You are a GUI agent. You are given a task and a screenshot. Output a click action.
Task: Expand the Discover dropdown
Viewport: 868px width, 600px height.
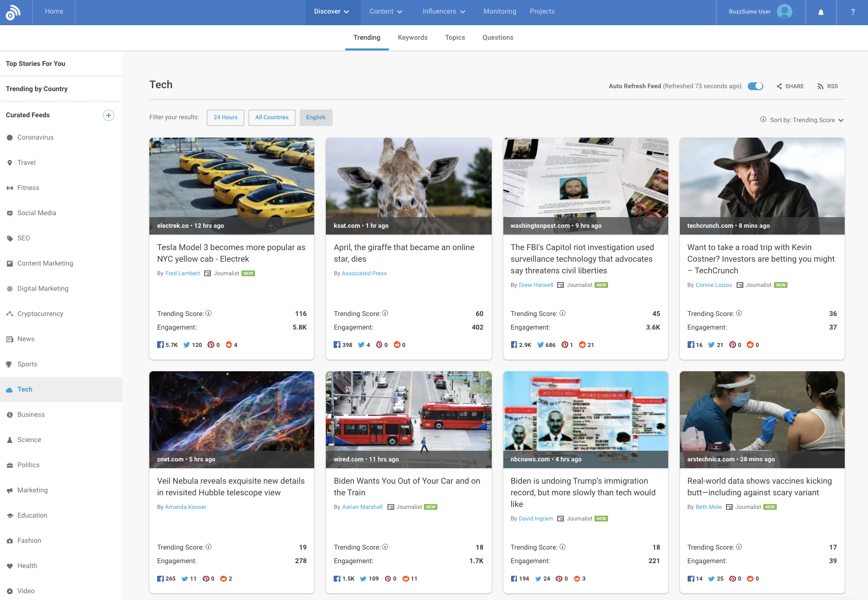(332, 11)
